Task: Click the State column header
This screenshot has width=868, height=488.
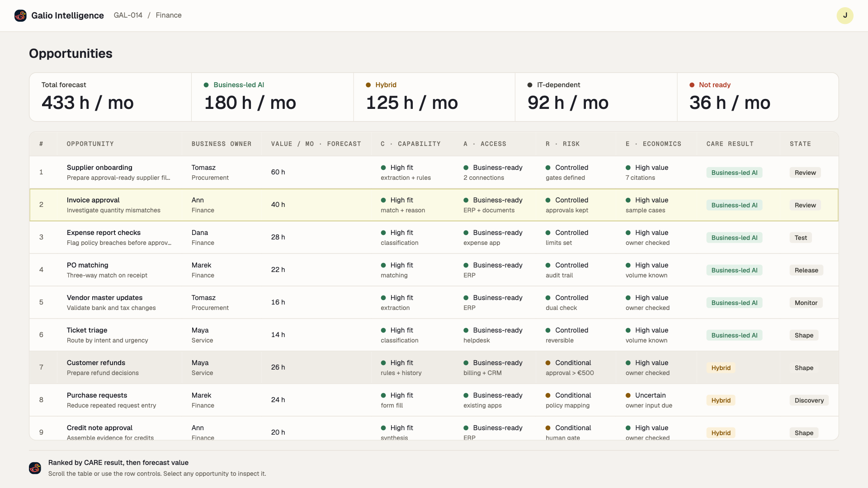Action: point(800,144)
